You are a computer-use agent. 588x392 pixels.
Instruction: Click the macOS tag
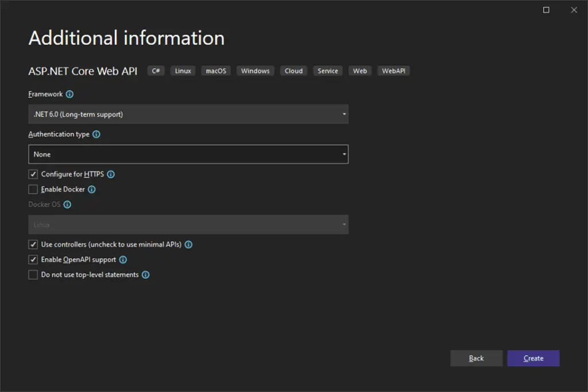click(x=216, y=71)
